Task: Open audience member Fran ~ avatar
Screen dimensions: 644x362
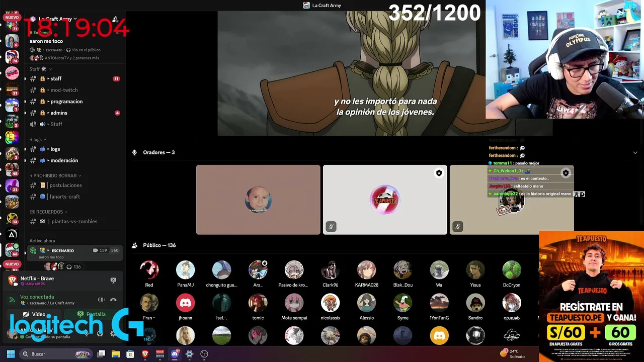Action: 149,303
